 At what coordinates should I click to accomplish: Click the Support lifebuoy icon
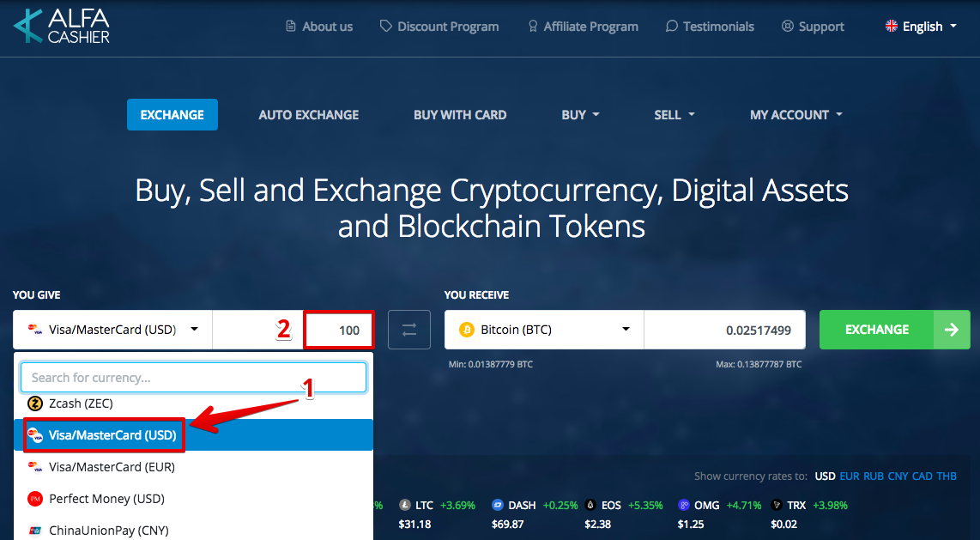pyautogui.click(x=788, y=27)
